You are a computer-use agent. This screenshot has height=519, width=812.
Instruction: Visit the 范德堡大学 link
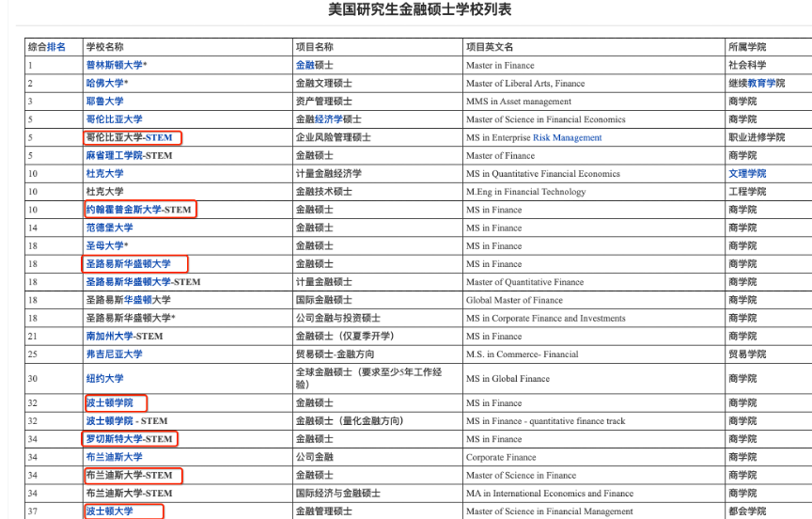[x=110, y=228]
